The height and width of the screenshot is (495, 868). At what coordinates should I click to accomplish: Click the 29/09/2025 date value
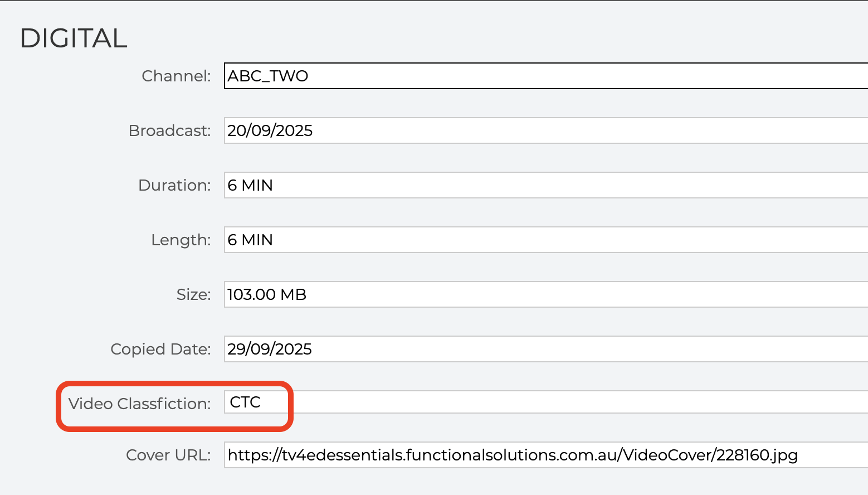270,349
